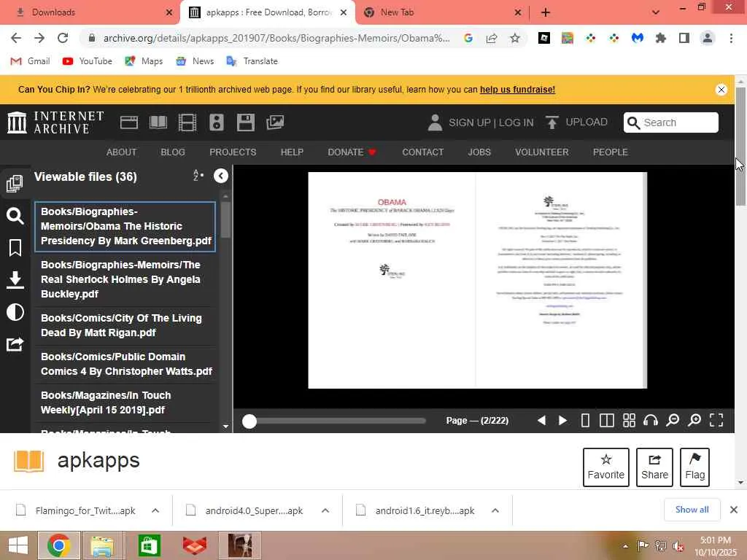This screenshot has height=560, width=747.
Task: Click the Internet Archive logo
Action: coord(55,122)
